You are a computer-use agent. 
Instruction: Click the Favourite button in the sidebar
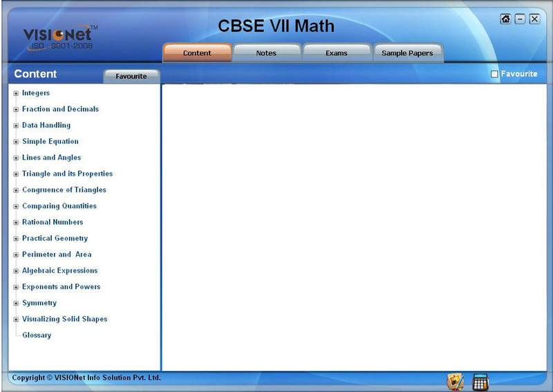tap(131, 76)
